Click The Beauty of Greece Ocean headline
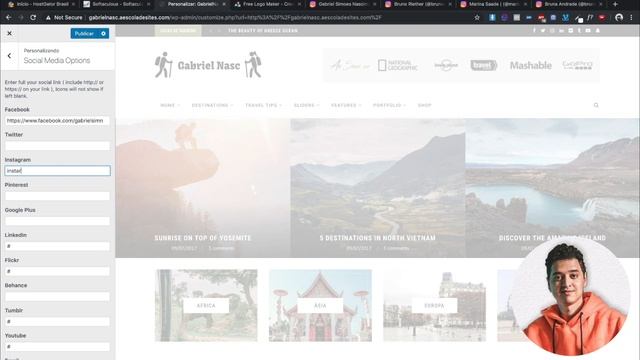640x360 pixels. point(263,31)
